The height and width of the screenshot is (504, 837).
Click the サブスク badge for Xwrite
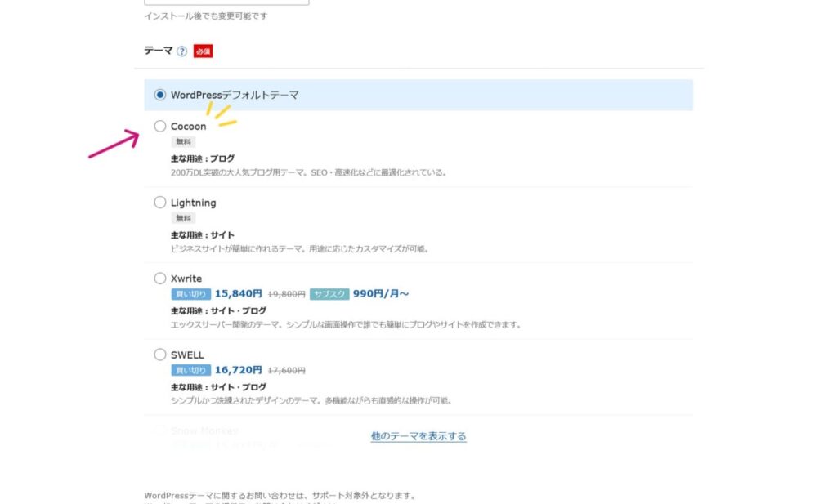click(x=329, y=294)
